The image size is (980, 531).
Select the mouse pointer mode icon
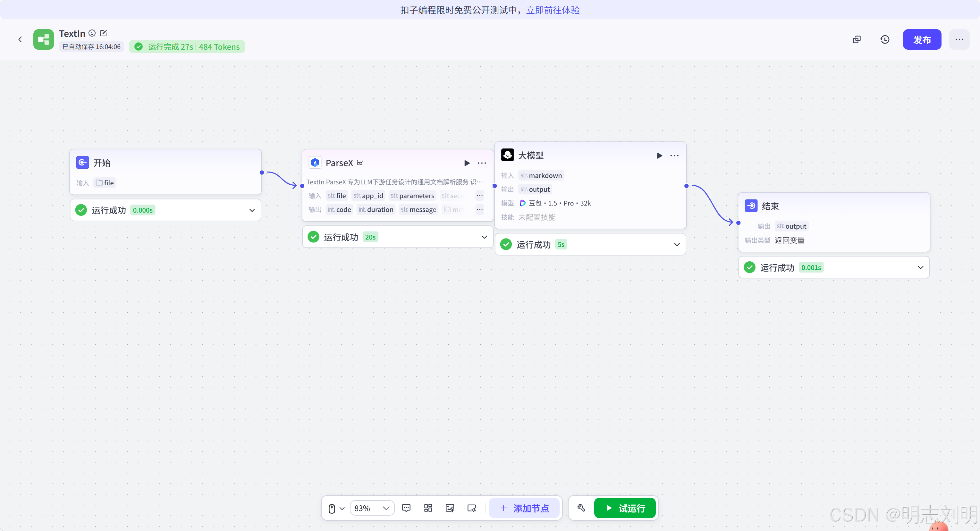pos(333,508)
